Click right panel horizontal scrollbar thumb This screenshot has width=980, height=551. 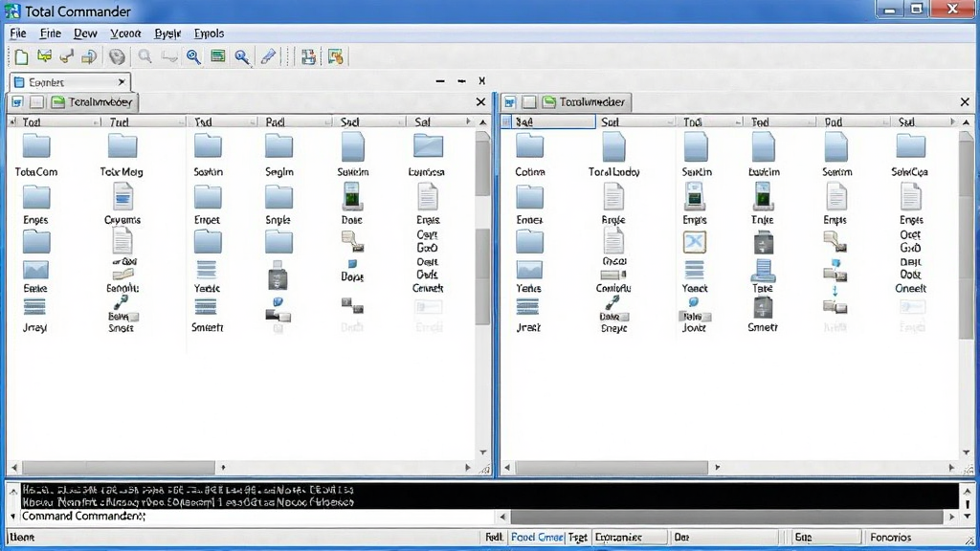coord(612,467)
